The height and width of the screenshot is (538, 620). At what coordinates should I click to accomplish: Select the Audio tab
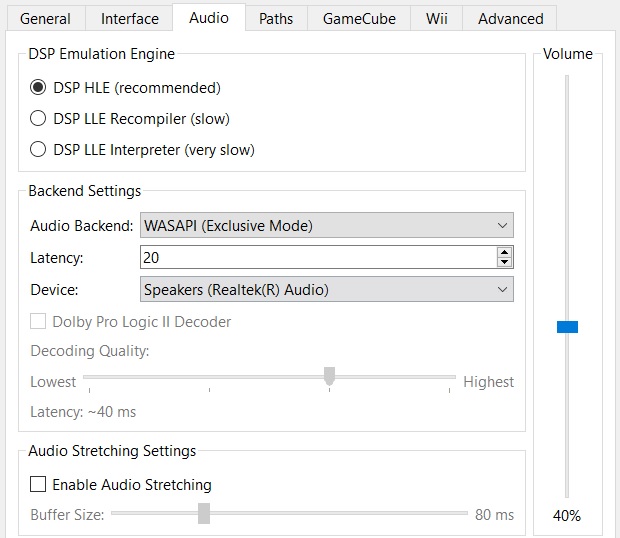208,17
